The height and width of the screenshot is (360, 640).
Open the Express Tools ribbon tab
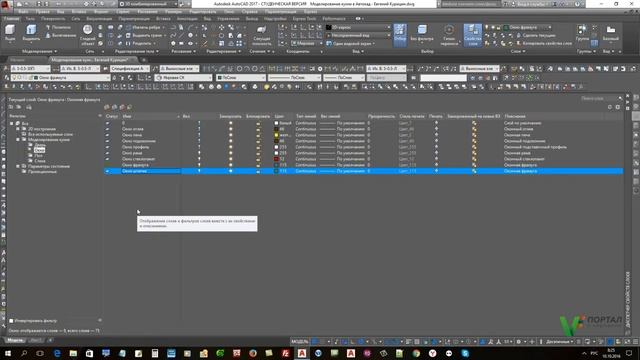click(304, 18)
